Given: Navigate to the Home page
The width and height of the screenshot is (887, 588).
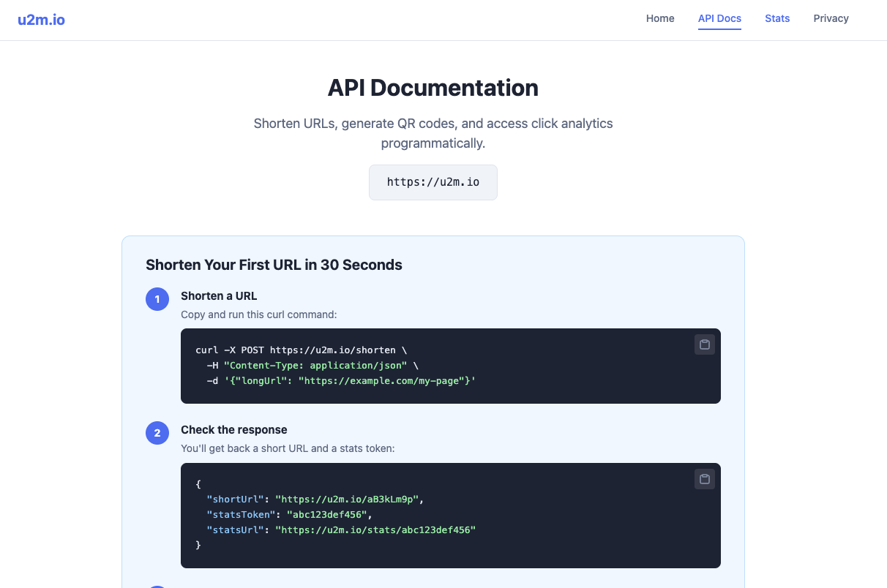Looking at the screenshot, I should tap(660, 18).
